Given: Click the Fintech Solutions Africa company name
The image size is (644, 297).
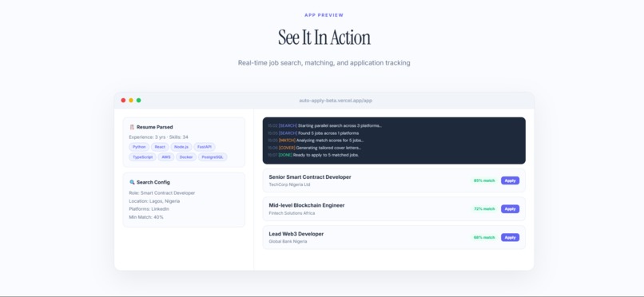Looking at the screenshot, I should 292,213.
